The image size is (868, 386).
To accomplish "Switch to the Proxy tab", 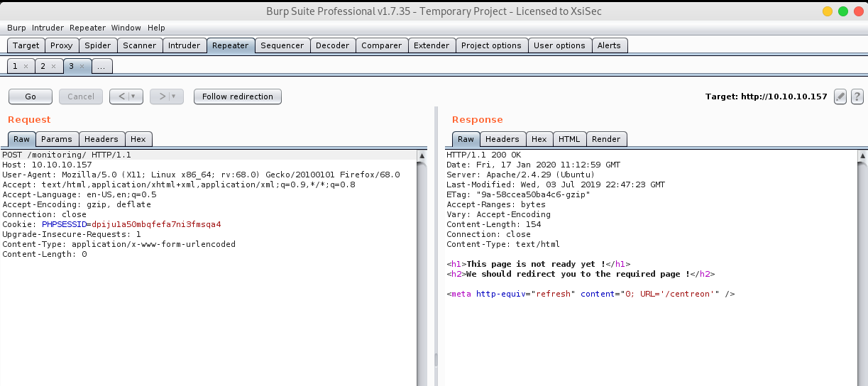I will click(62, 45).
